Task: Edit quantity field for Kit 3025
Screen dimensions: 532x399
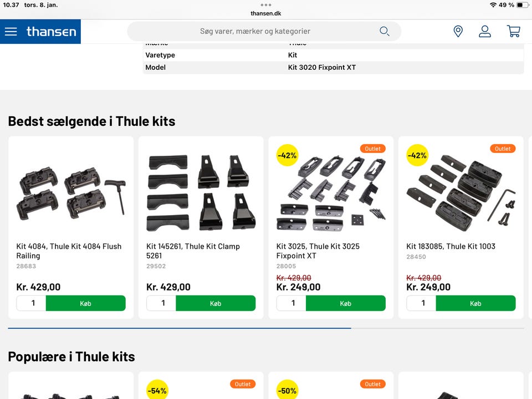Action: (293, 303)
